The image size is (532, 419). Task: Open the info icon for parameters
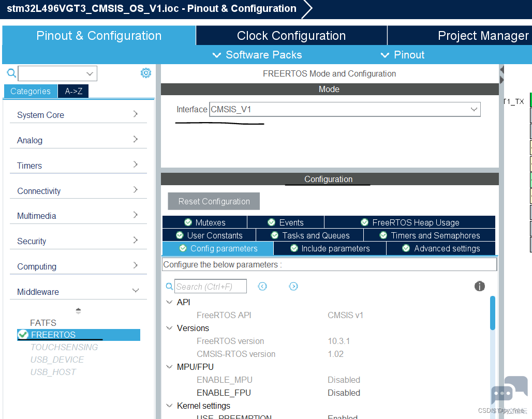[479, 286]
